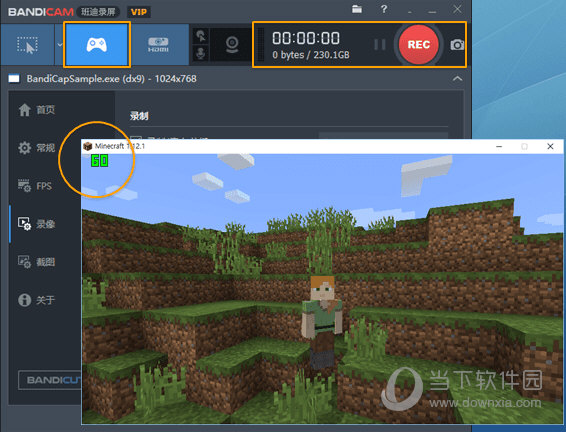Screen dimensions: 566x432
Task: Open 录像 video settings tab
Action: pos(37,224)
